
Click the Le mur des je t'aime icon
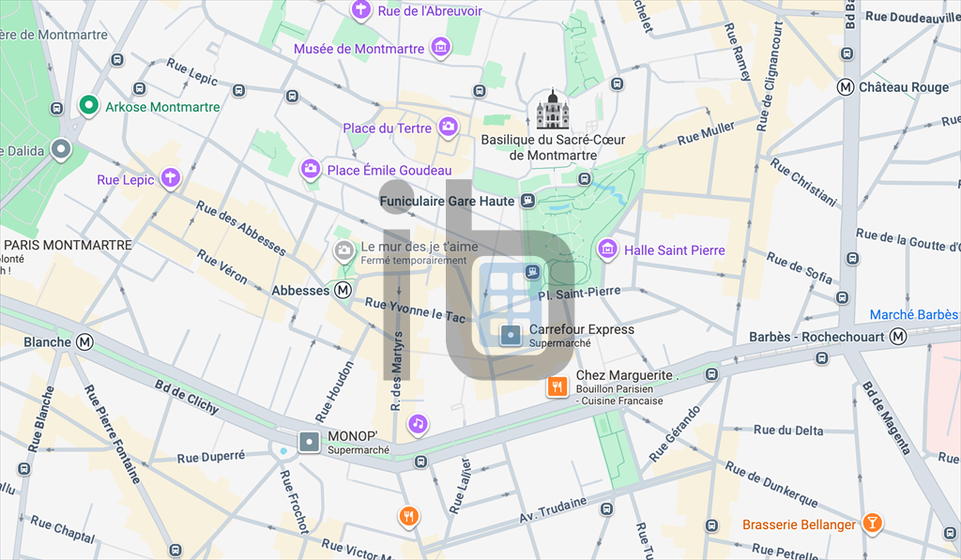tap(343, 250)
